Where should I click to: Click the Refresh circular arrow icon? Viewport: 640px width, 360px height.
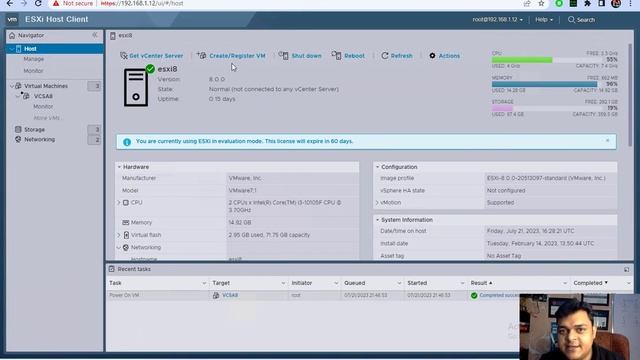click(x=384, y=56)
